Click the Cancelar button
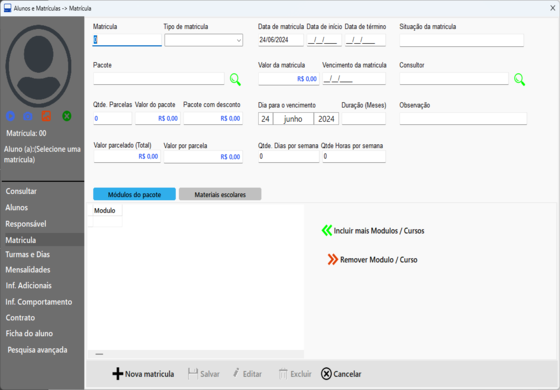 (341, 374)
